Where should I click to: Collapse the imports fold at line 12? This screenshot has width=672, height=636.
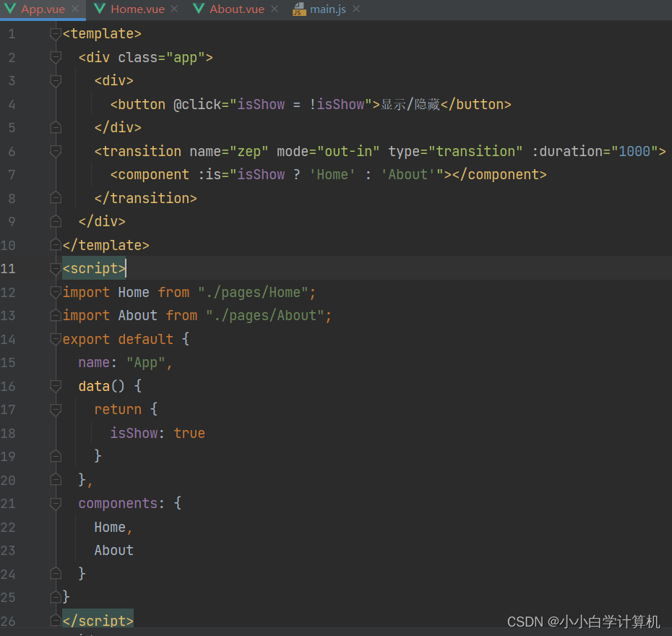click(x=56, y=292)
